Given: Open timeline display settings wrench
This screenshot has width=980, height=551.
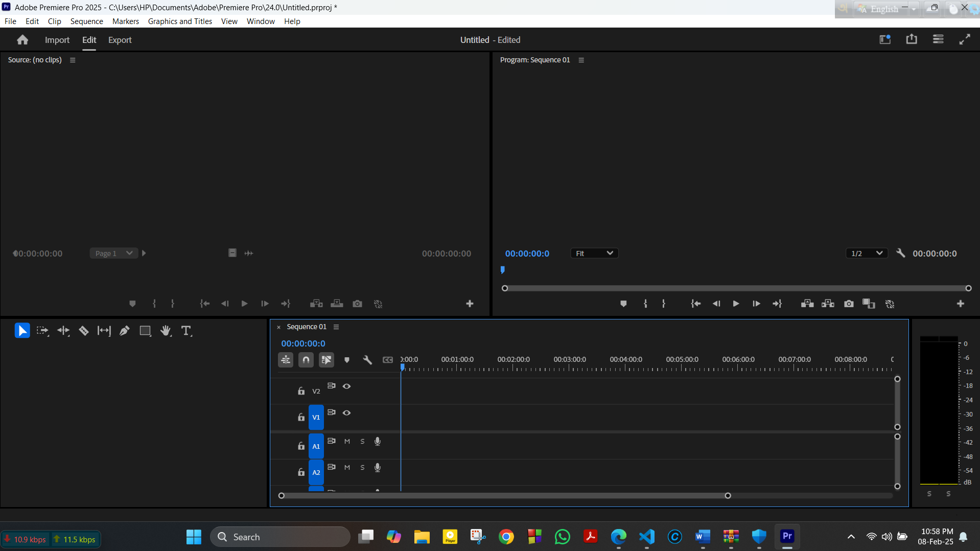Looking at the screenshot, I should pos(367,360).
